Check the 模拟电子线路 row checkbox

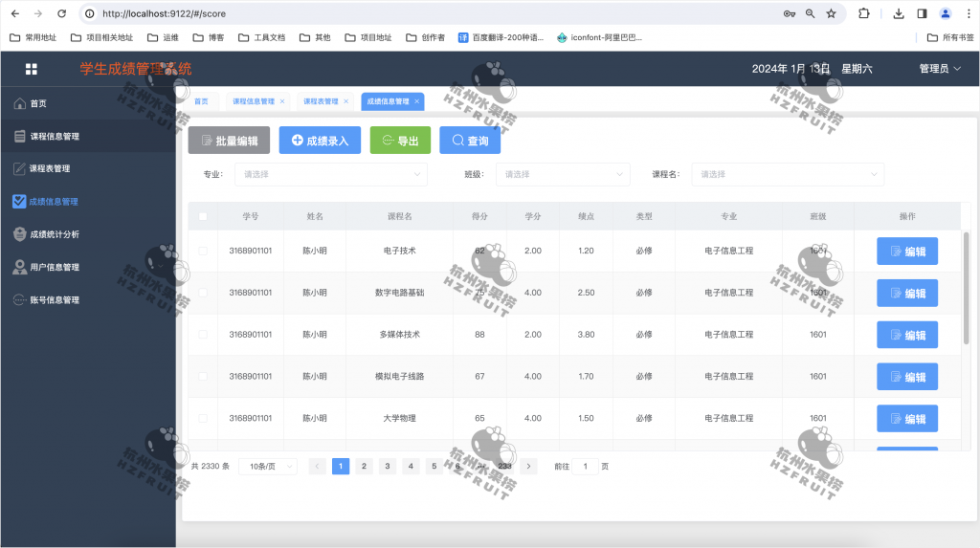click(x=203, y=376)
